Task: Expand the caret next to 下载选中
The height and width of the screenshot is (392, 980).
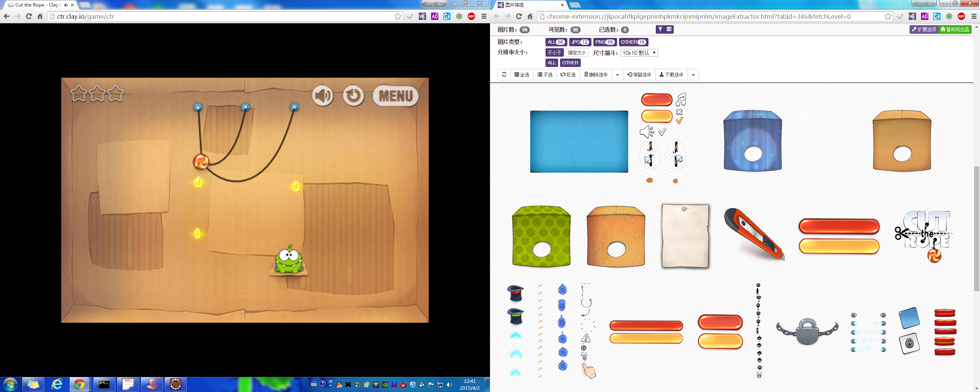Action: tap(693, 75)
